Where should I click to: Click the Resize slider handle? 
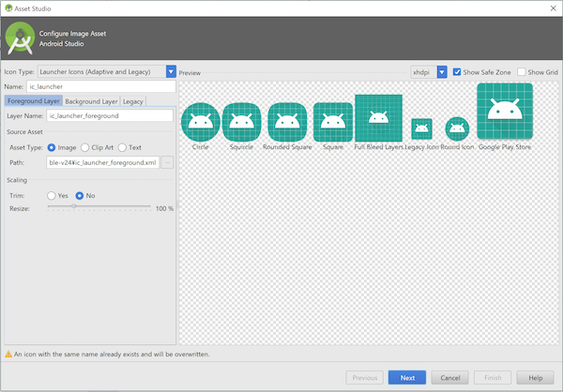point(73,206)
